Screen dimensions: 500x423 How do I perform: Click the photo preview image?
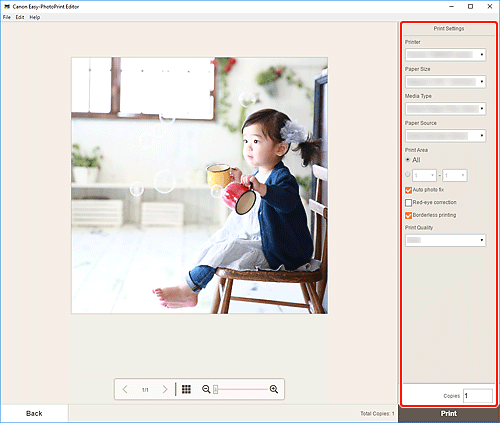point(199,185)
